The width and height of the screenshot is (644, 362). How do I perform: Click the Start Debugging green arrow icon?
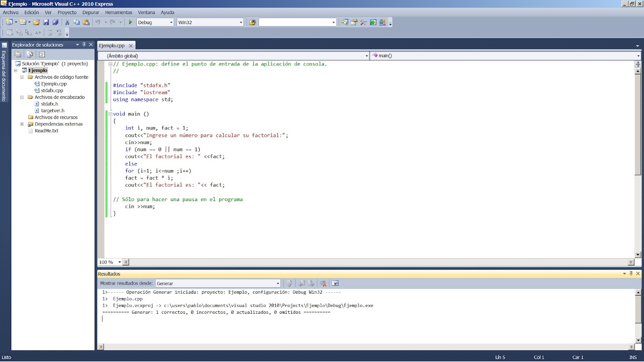130,22
